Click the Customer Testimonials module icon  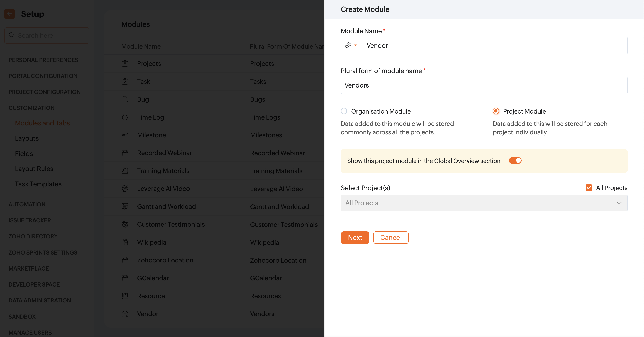pyautogui.click(x=125, y=224)
